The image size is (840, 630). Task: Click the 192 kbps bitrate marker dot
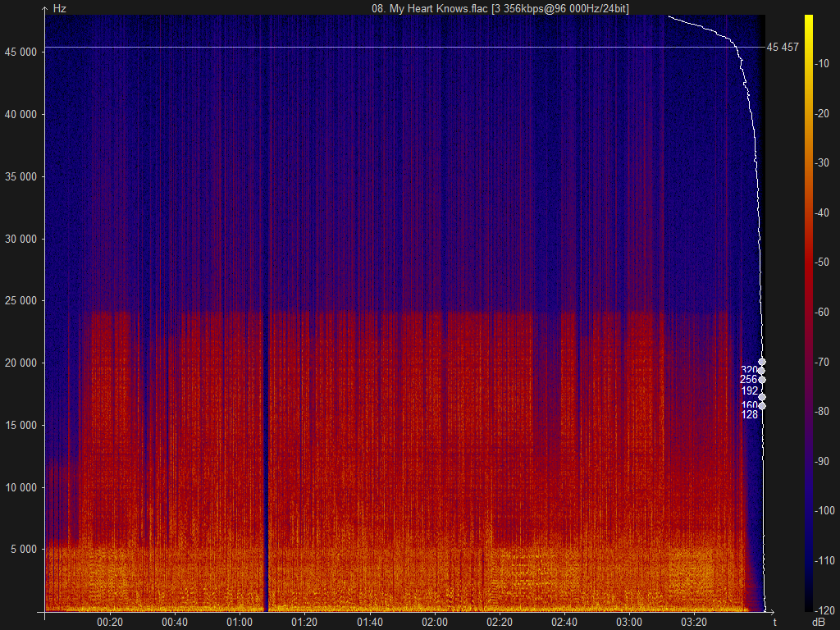click(761, 396)
